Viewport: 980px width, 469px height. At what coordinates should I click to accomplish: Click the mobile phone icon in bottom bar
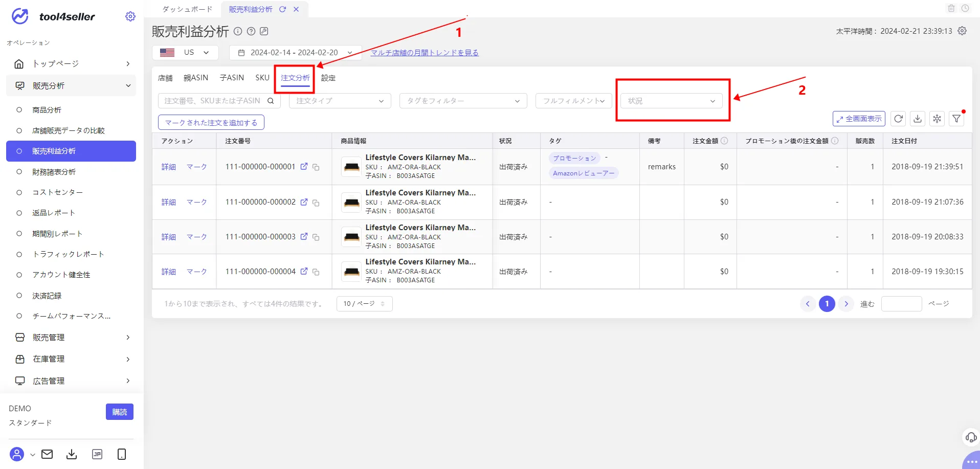coord(122,454)
